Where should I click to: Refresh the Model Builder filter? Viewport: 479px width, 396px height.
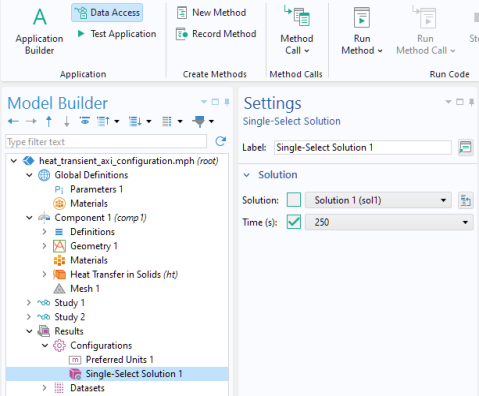click(220, 141)
